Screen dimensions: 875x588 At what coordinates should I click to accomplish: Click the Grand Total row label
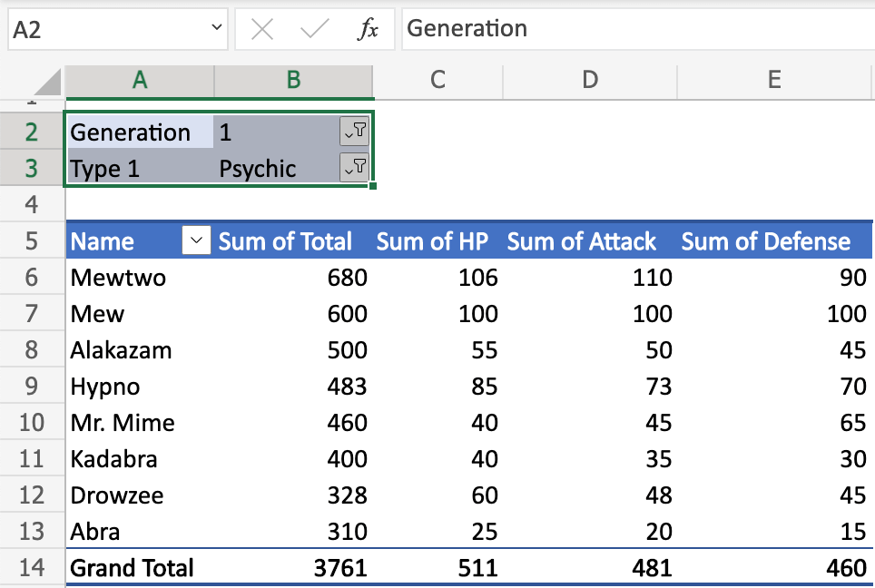coord(132,568)
